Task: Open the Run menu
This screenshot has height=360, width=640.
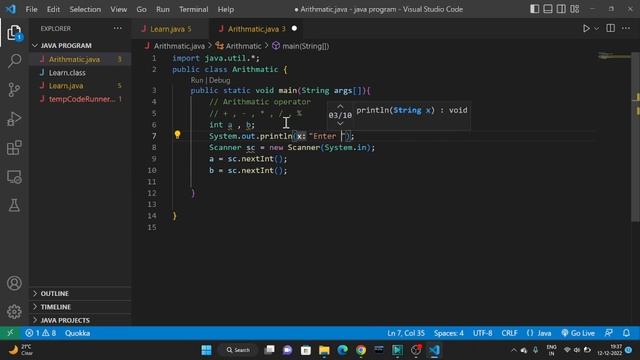Action: point(162,9)
